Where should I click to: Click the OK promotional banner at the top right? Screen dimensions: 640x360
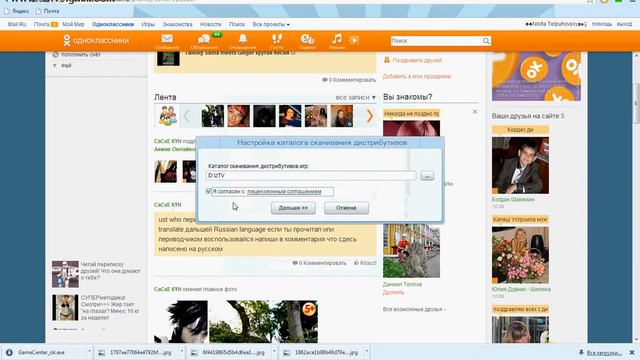point(536,76)
